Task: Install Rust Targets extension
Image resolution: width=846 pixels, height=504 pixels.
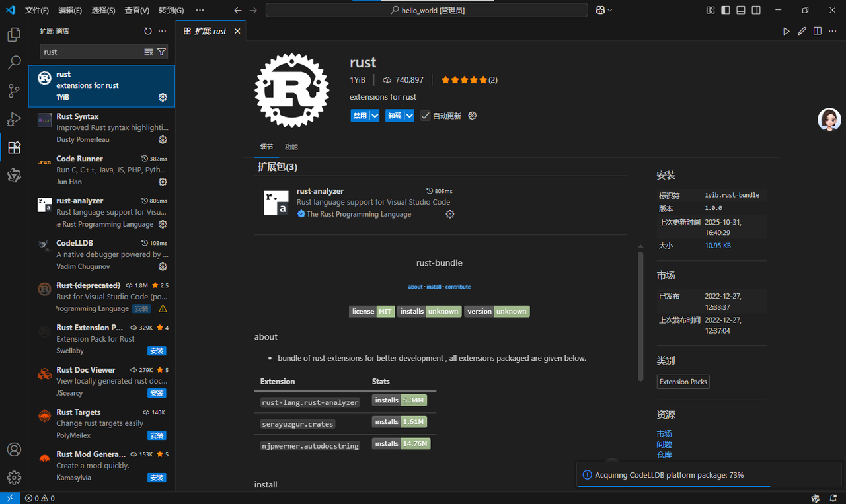Action: pyautogui.click(x=157, y=435)
